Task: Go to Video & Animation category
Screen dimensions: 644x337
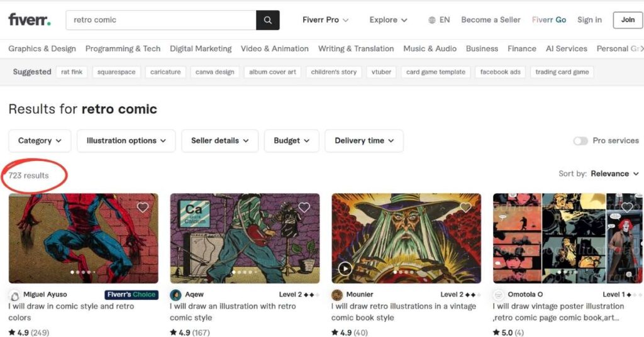Action: tap(275, 48)
